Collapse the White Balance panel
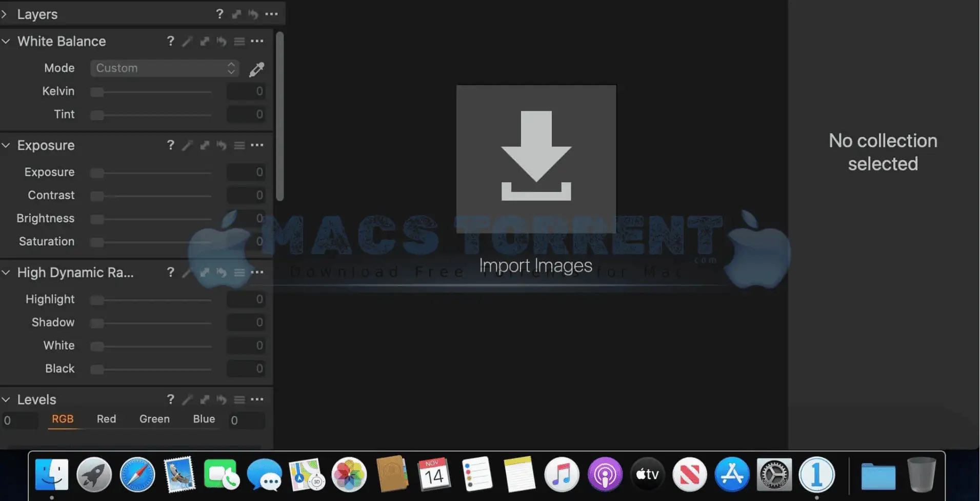 pyautogui.click(x=6, y=41)
